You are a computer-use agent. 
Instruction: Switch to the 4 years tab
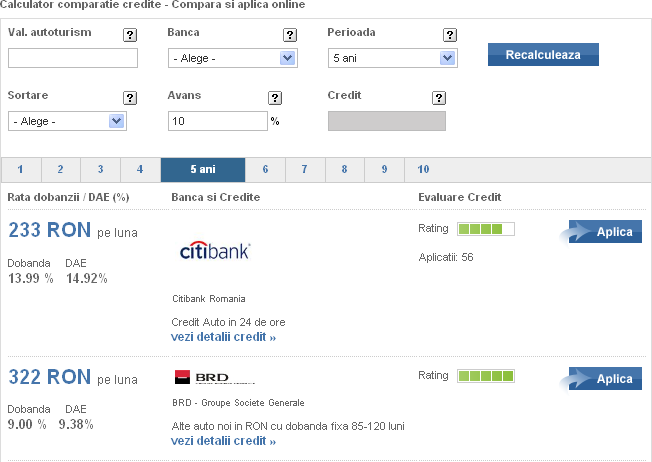140,170
